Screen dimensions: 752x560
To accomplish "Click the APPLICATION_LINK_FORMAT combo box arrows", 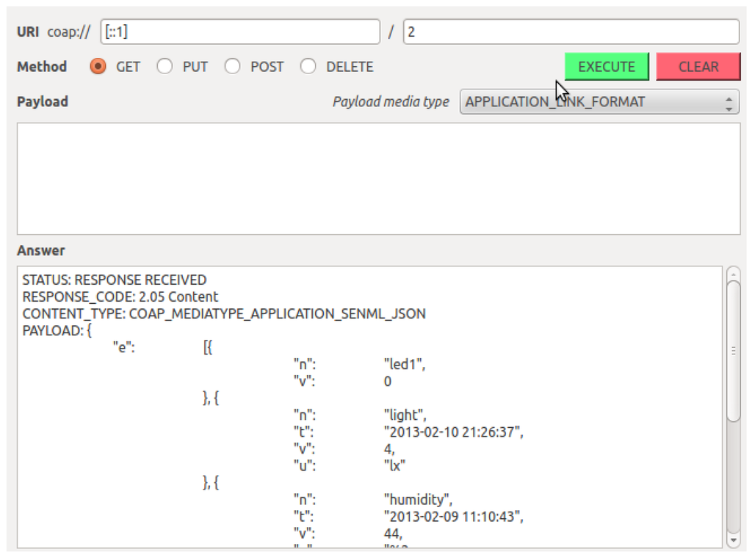I will pyautogui.click(x=728, y=102).
